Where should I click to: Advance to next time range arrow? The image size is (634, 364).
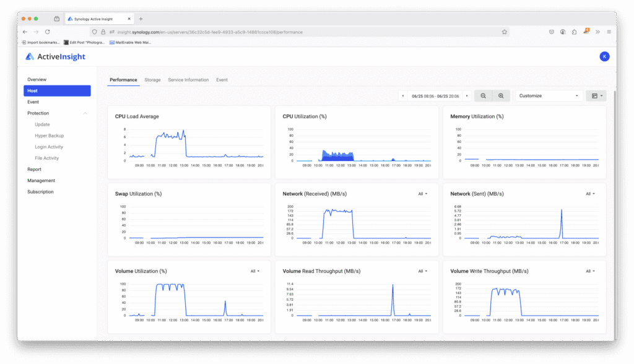point(467,96)
